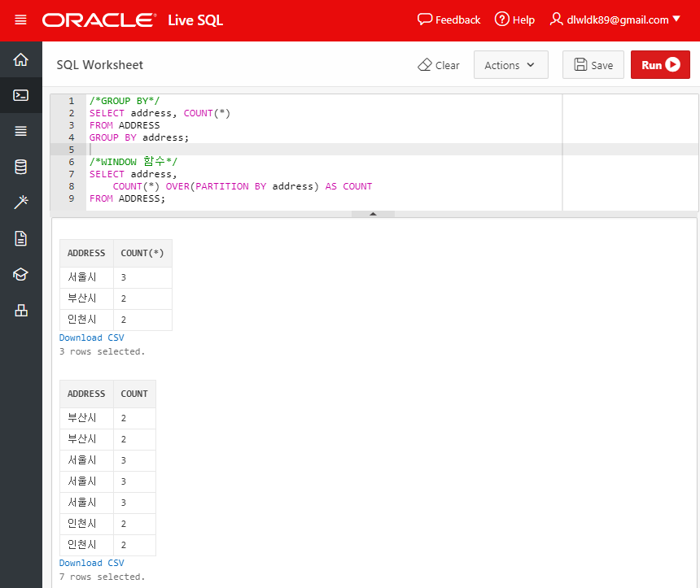700x588 pixels.
Task: Open My Scripts document icon
Action: click(20, 238)
